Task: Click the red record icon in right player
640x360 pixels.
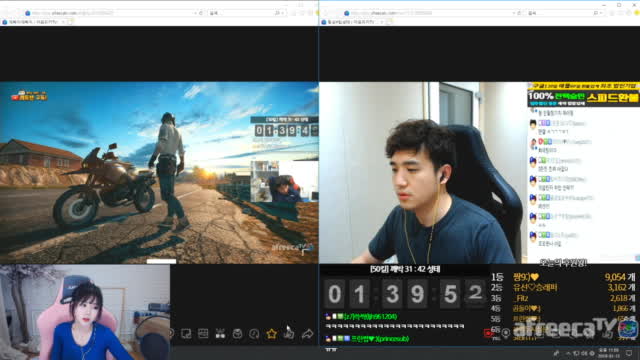Action: pos(488,333)
